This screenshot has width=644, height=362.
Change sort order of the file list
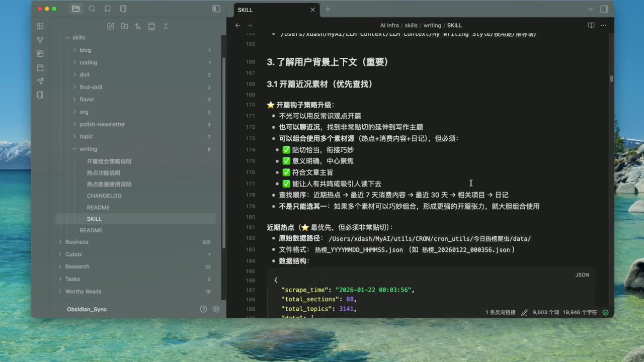(138, 26)
